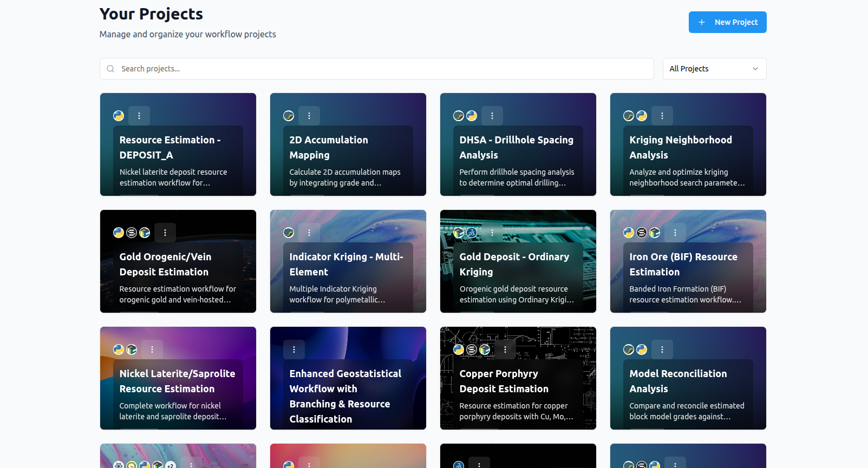
Task: Click green swoosh icon on DHSA Drillhole Spacing card
Action: (x=459, y=116)
